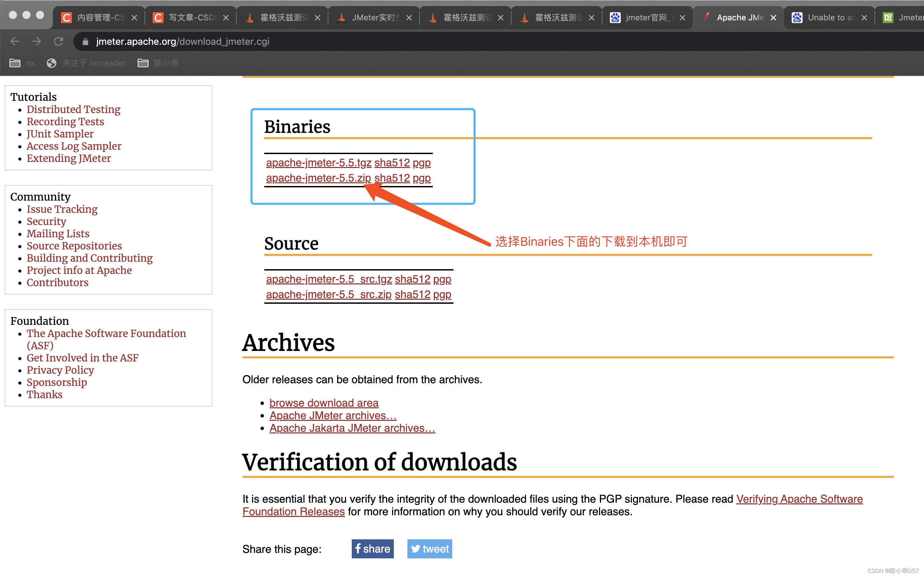Open Get Involved in the ASF link
The image size is (924, 577).
point(82,358)
